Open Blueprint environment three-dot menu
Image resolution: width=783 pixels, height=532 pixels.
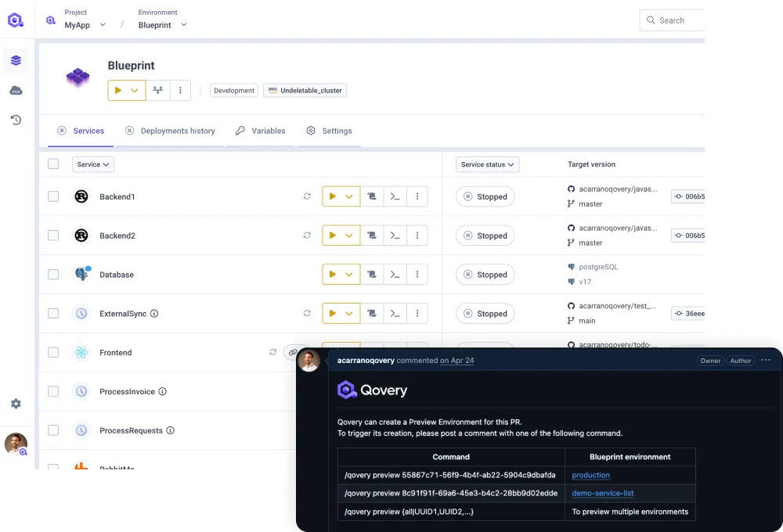click(180, 90)
